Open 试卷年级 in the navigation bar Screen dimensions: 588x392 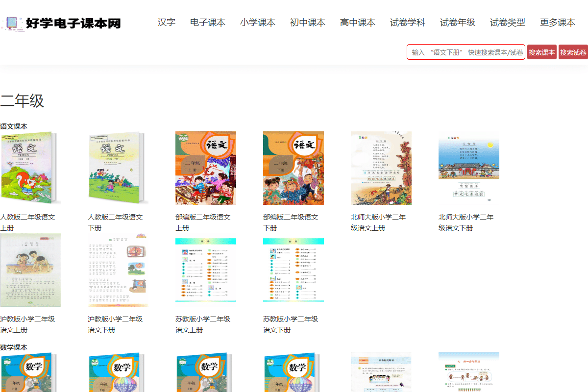tap(458, 23)
